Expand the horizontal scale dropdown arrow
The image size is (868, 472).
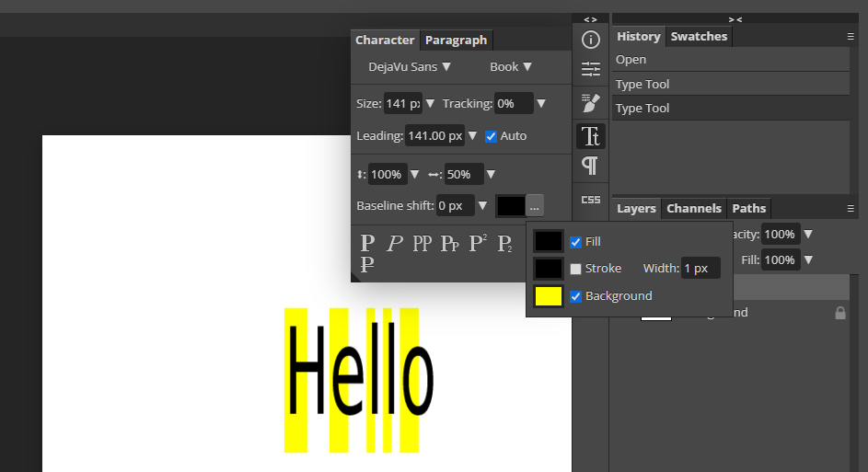point(491,174)
